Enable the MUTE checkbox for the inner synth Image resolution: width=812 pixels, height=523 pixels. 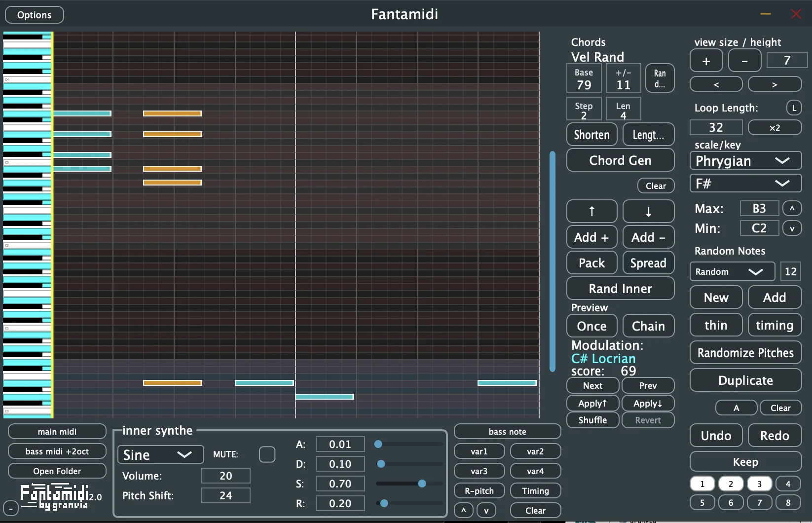267,454
